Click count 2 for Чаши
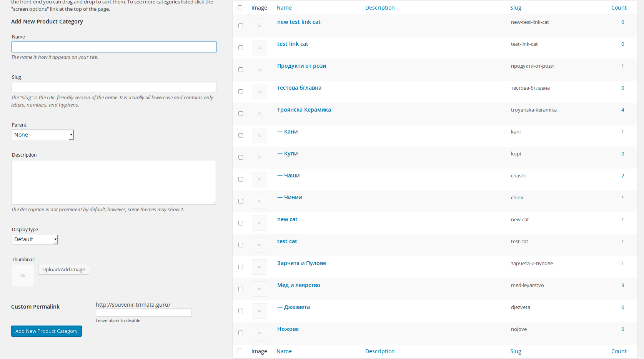The image size is (644, 359). [x=623, y=175]
